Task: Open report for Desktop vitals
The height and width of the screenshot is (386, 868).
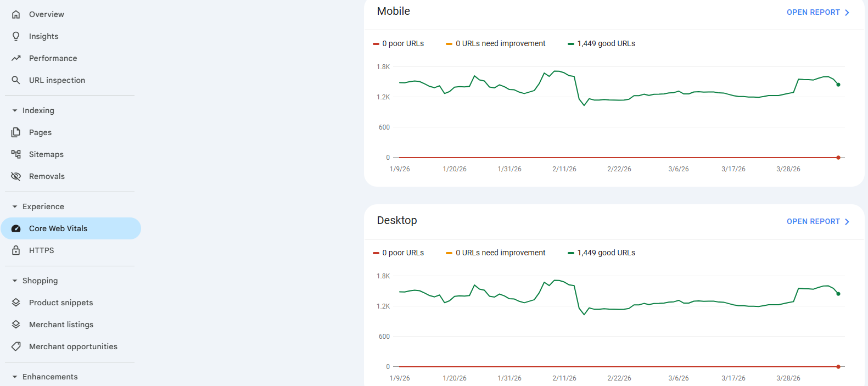Action: [x=817, y=221]
